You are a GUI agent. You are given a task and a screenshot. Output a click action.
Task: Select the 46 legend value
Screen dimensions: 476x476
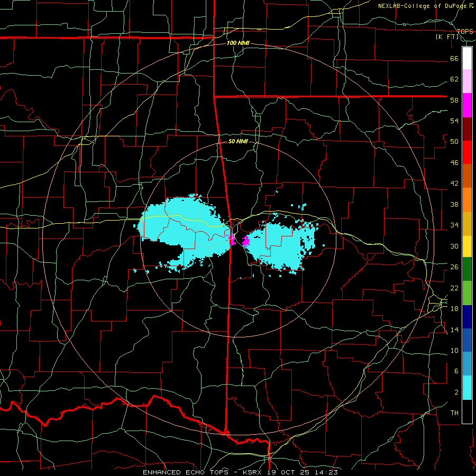[454, 162]
